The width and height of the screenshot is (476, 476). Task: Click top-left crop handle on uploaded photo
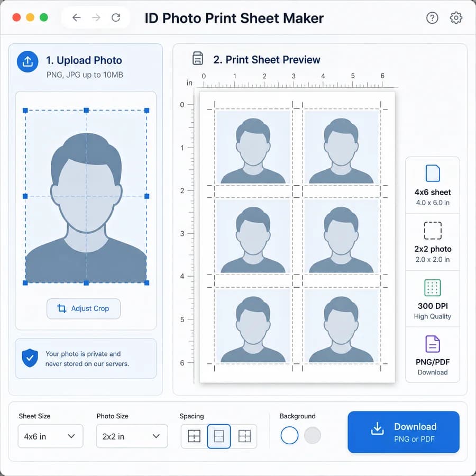click(25, 111)
